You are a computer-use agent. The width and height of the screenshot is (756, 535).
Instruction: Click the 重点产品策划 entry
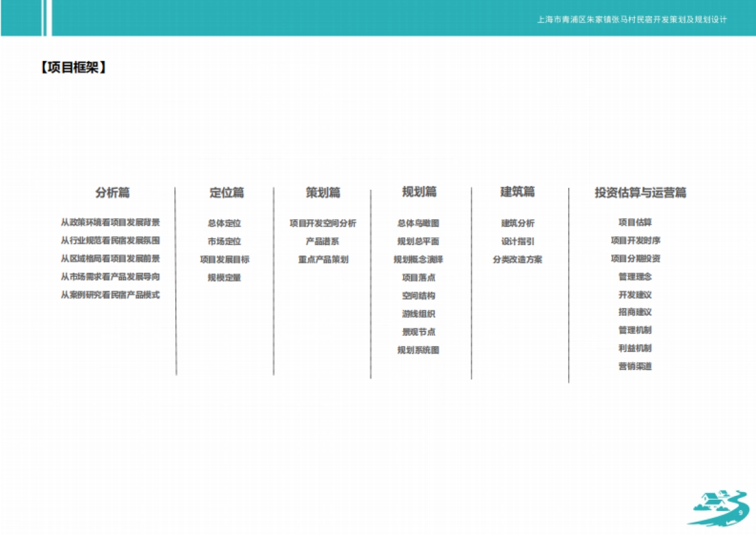pyautogui.click(x=323, y=260)
